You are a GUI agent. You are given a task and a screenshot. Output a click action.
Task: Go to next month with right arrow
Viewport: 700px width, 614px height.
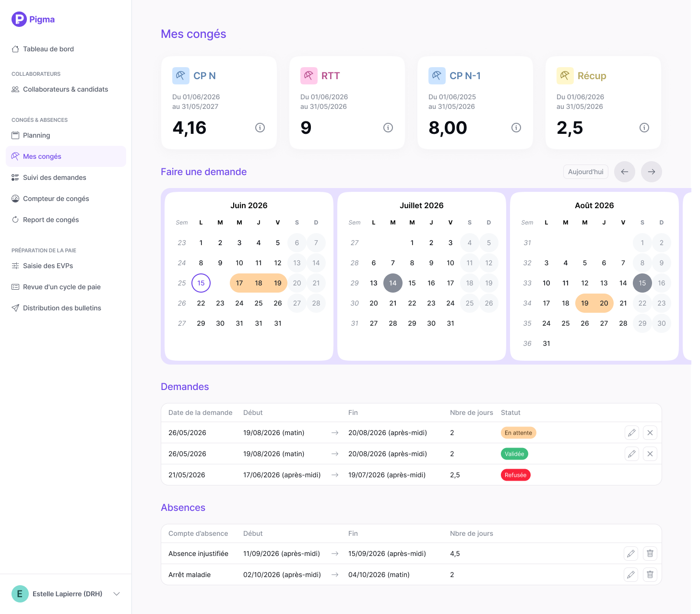point(652,172)
